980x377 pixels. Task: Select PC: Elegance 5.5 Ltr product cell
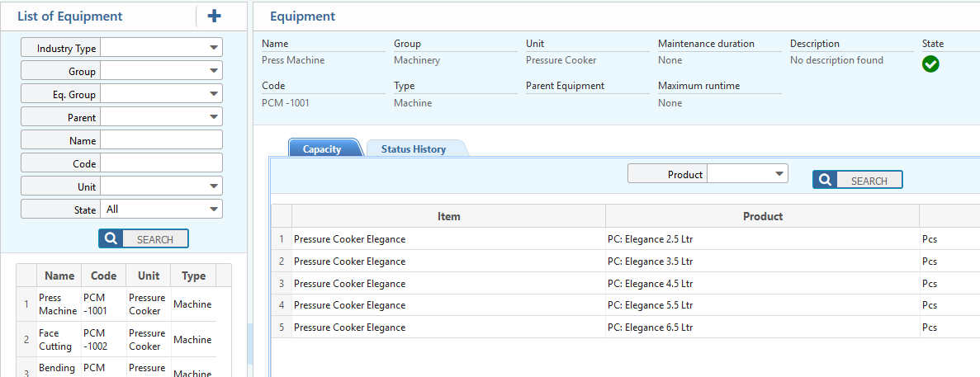pos(763,304)
